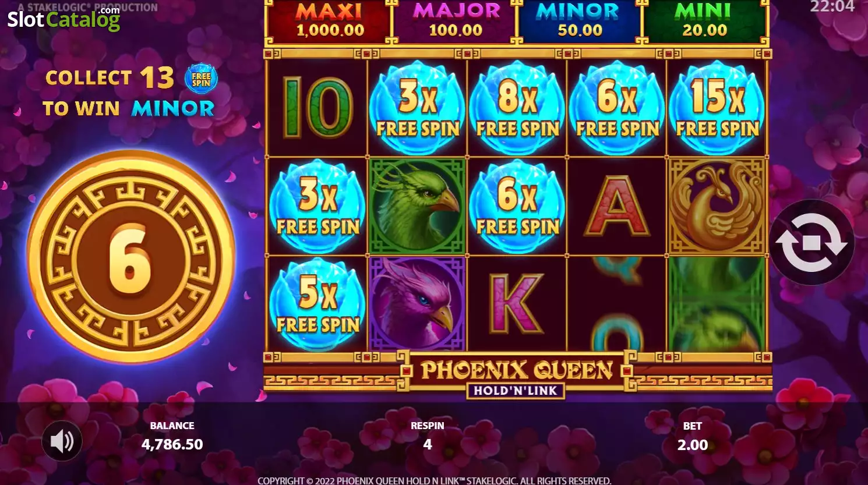
Task: Click the red letter A symbol
Action: [x=618, y=206]
